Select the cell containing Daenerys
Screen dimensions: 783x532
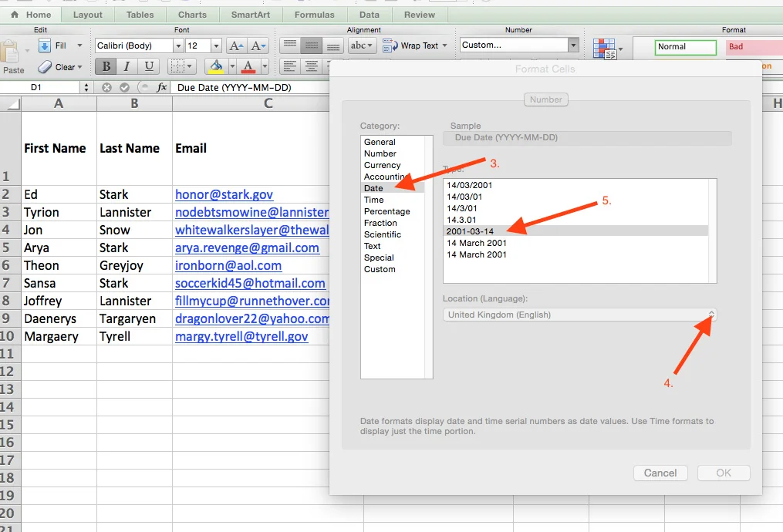tap(59, 318)
